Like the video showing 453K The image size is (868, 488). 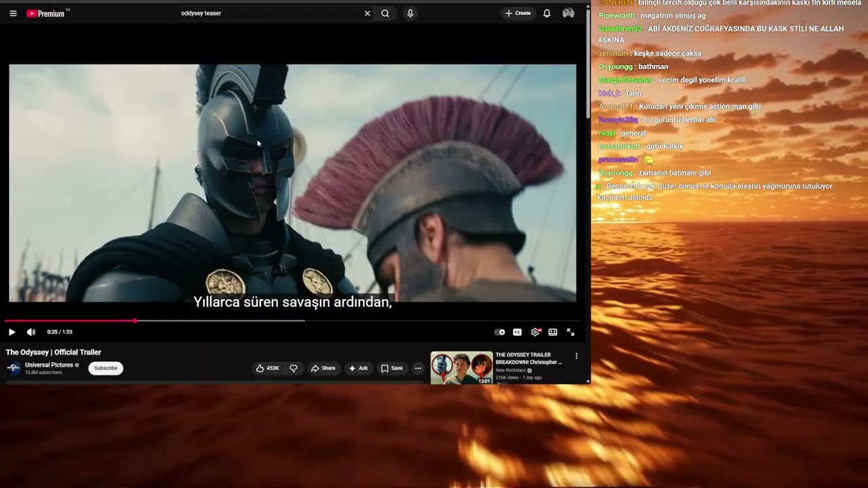(267, 368)
